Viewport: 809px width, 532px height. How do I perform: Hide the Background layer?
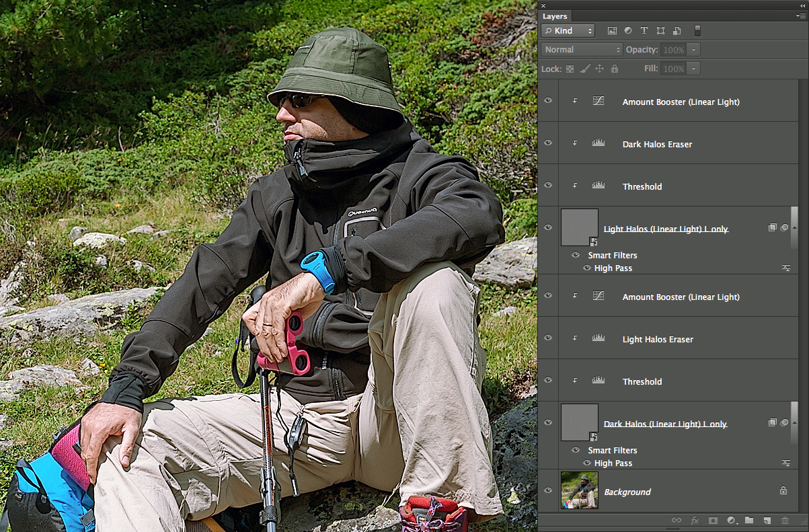[548, 491]
